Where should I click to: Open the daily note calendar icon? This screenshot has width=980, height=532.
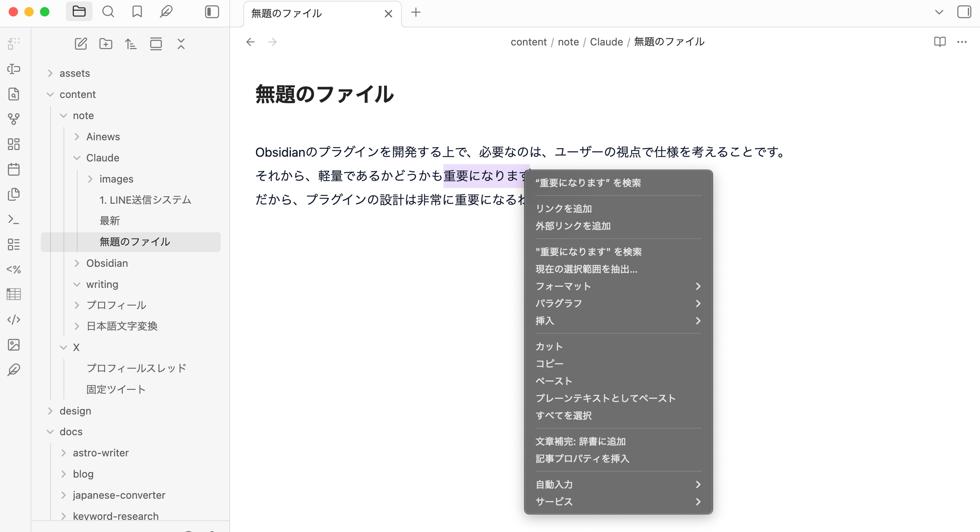[14, 169]
